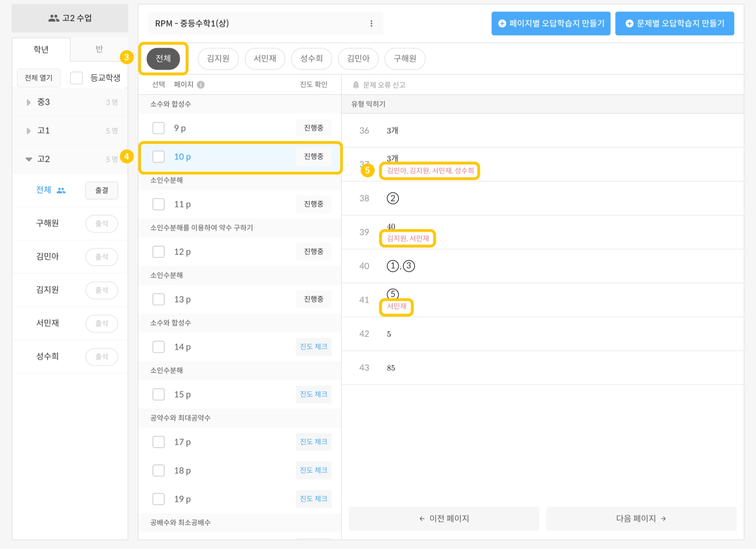Select the checkbox for 14 p
Screen dimensions: 756x549
tap(158, 346)
